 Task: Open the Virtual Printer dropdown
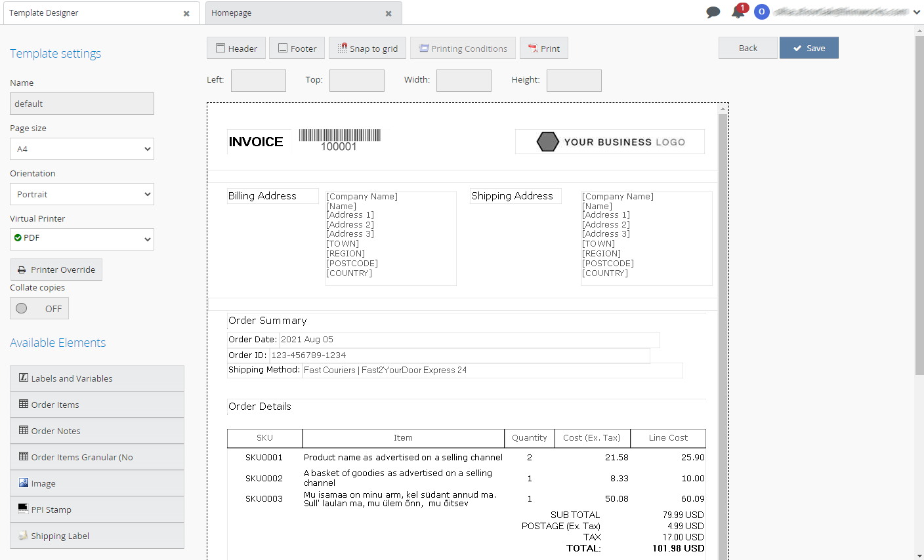coord(82,239)
